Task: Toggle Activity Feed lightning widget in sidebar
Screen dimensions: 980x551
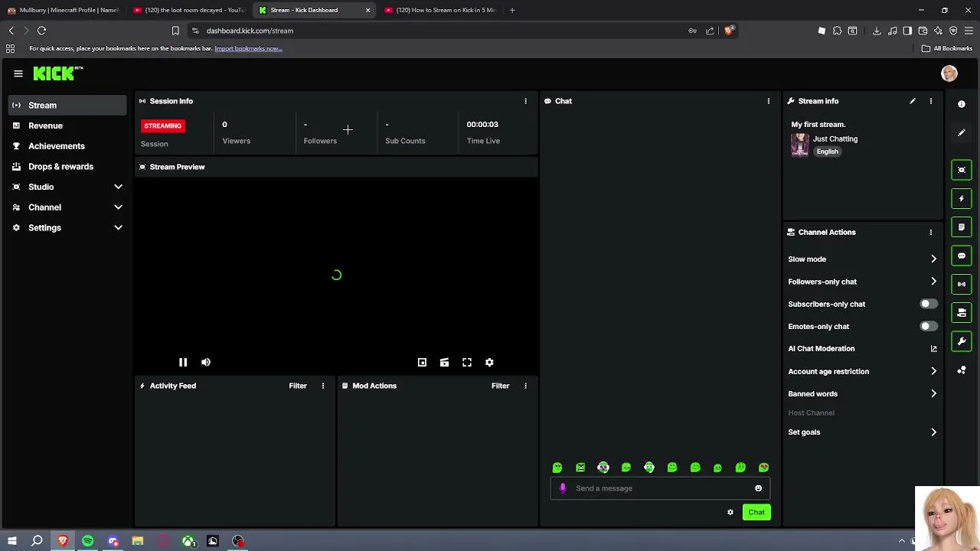Action: coord(962,198)
